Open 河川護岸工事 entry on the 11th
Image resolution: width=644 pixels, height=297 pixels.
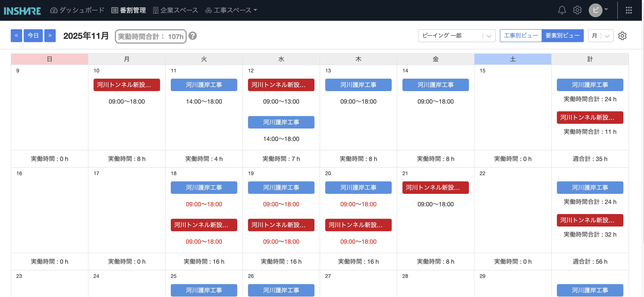(204, 85)
